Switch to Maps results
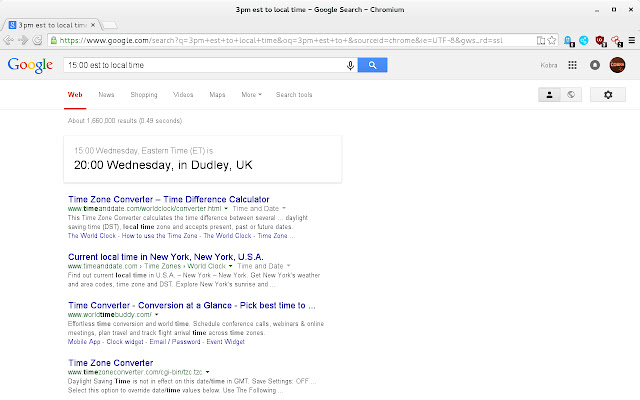The width and height of the screenshot is (640, 400). pos(217,95)
